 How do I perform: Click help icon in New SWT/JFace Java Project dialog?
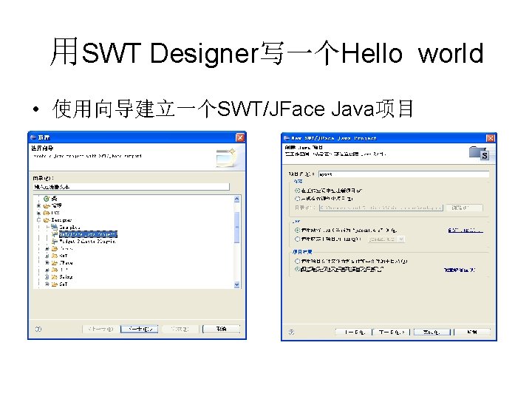click(291, 332)
